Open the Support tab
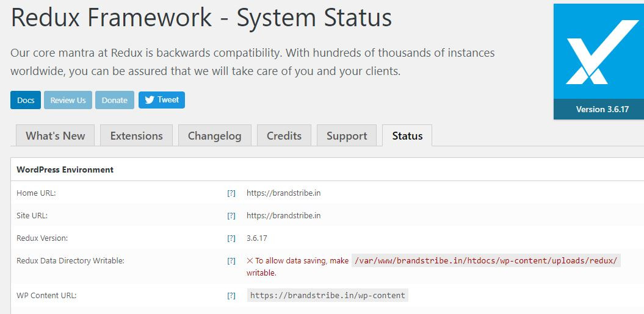 (347, 135)
